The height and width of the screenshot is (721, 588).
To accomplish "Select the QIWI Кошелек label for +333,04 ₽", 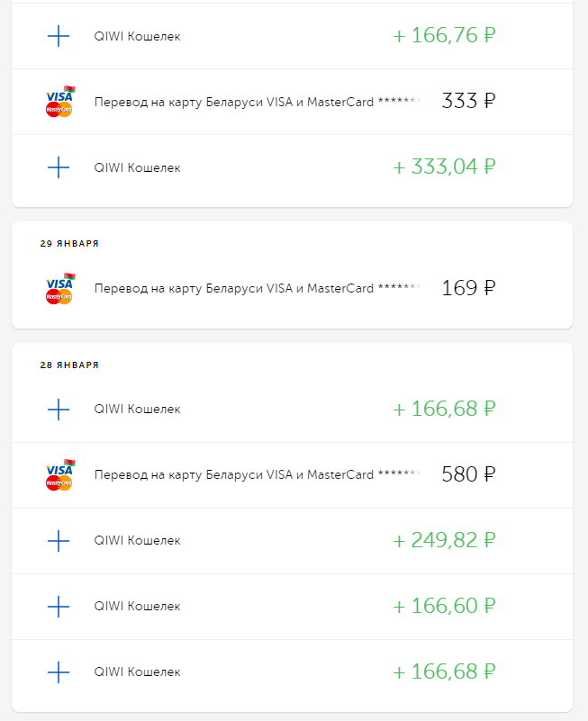I will (137, 167).
